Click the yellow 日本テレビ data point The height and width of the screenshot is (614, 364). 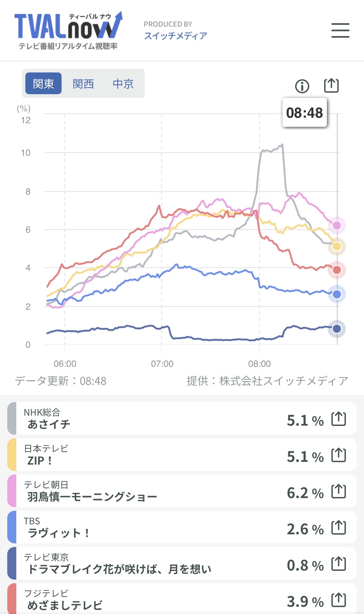pyautogui.click(x=337, y=246)
